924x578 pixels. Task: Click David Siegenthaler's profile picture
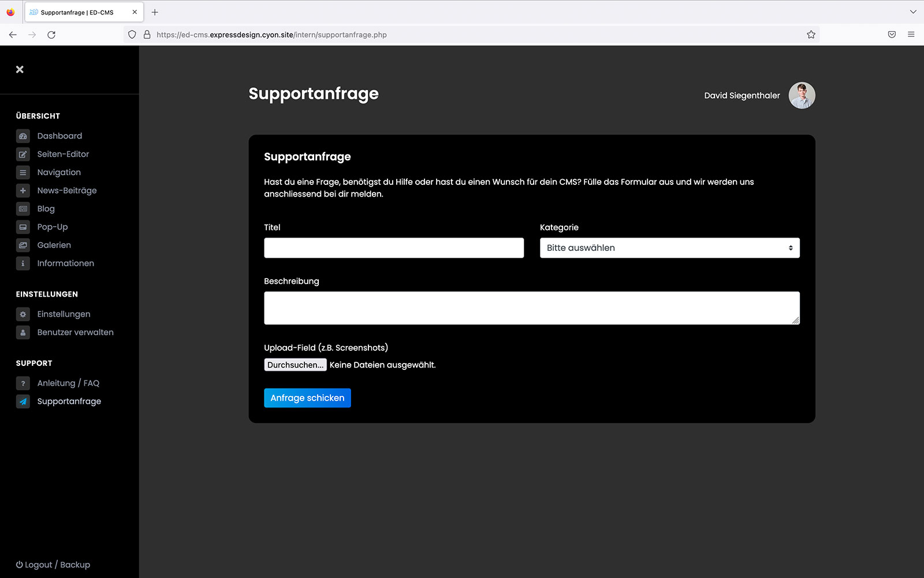click(802, 95)
